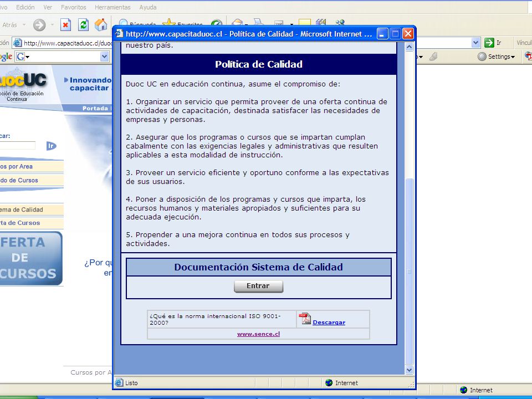Click the blue Ir search button on the page
This screenshot has height=399, width=532.
pyautogui.click(x=51, y=146)
